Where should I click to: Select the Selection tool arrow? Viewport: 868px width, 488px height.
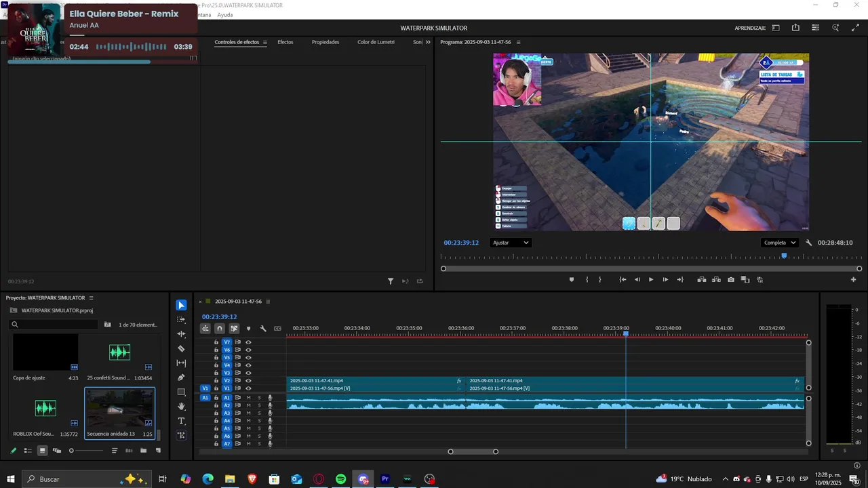click(181, 305)
